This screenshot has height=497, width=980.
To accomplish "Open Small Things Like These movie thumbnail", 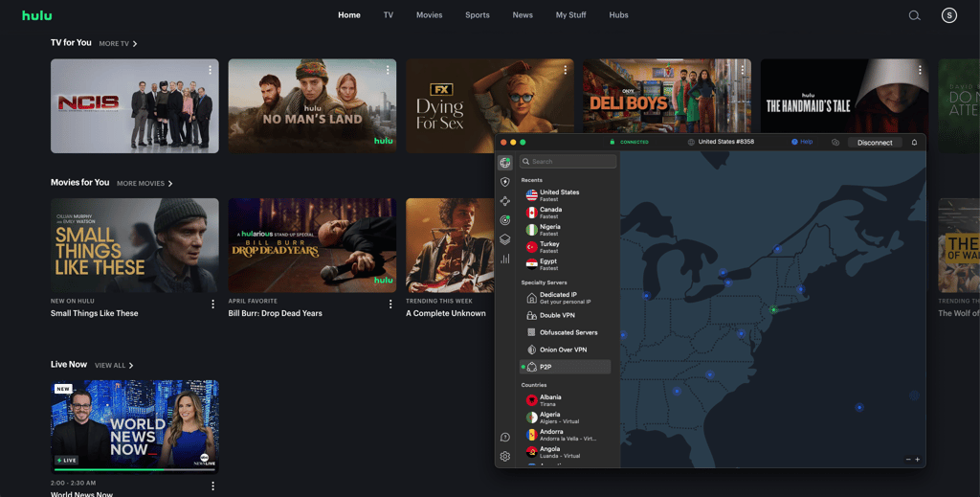I will (x=134, y=245).
